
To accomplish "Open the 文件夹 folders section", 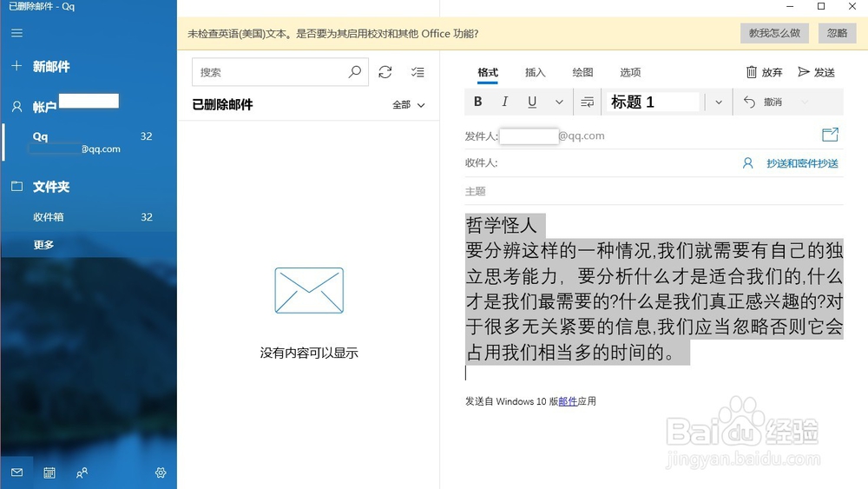I will (x=41, y=187).
